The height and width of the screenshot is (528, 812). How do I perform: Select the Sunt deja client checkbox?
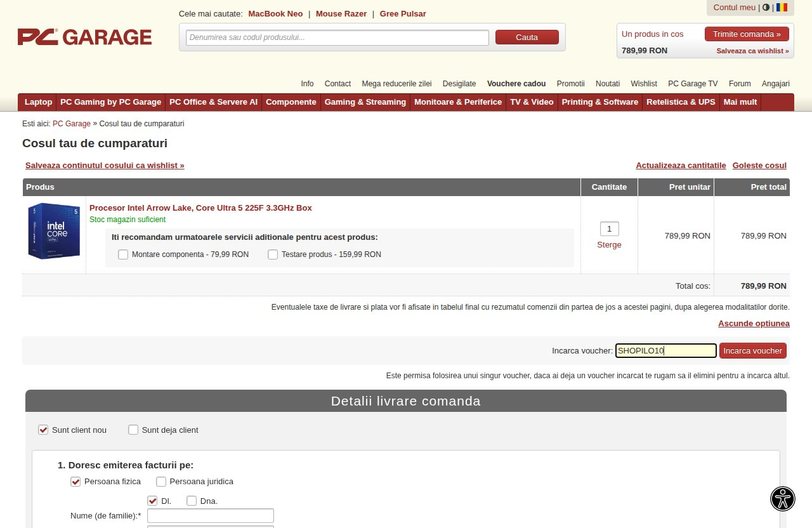click(x=133, y=430)
